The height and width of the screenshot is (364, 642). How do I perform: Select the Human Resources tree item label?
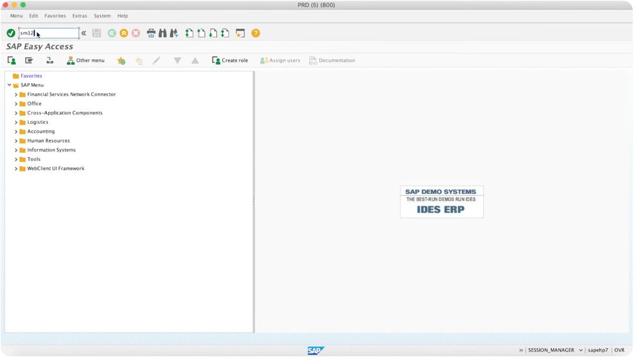point(49,141)
